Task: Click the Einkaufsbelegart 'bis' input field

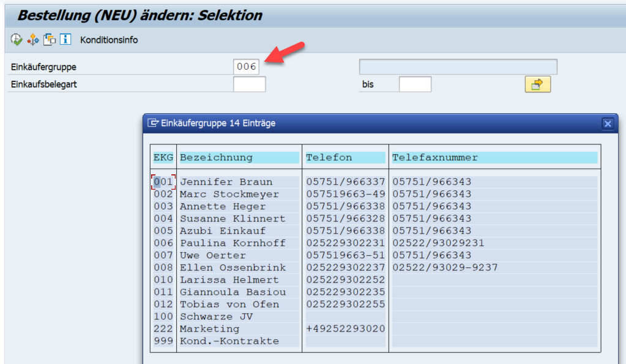Action: pos(415,84)
